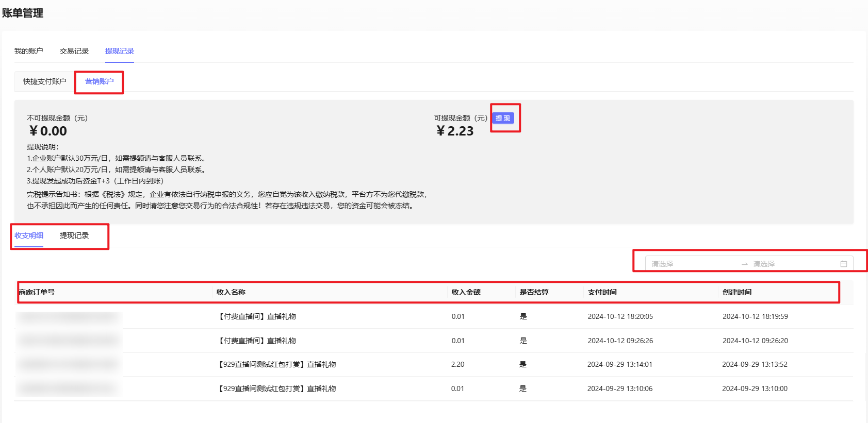Click the 创建时间 column header
Image resolution: width=868 pixels, height=423 pixels.
coord(737,292)
